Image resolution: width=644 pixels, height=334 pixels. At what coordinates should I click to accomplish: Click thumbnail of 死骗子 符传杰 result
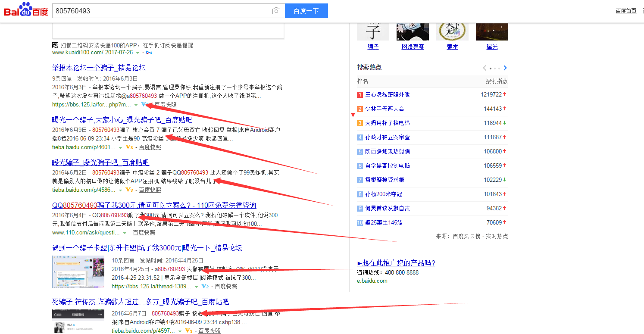tap(78, 322)
